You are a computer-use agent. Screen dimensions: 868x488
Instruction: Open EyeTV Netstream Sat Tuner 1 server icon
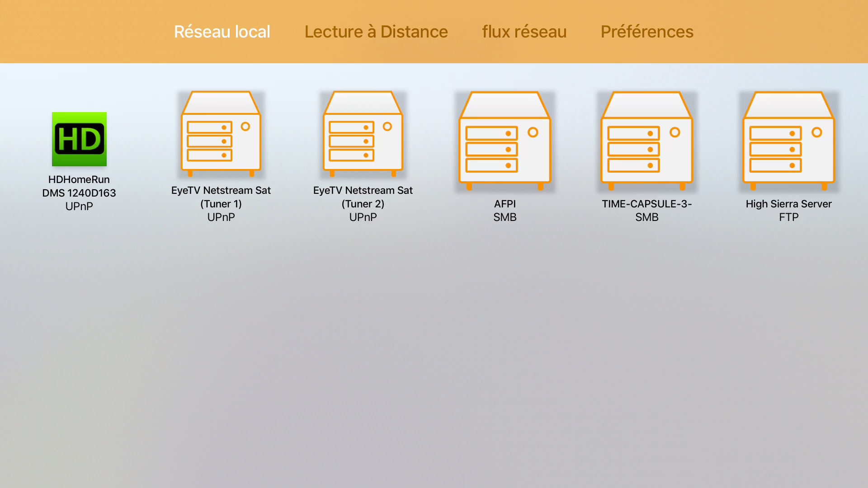221,134
